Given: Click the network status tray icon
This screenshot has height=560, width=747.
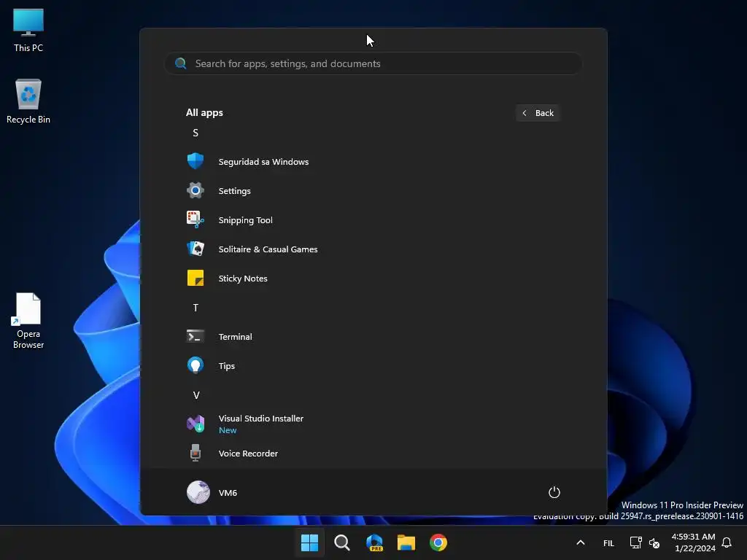Looking at the screenshot, I should tap(635, 542).
